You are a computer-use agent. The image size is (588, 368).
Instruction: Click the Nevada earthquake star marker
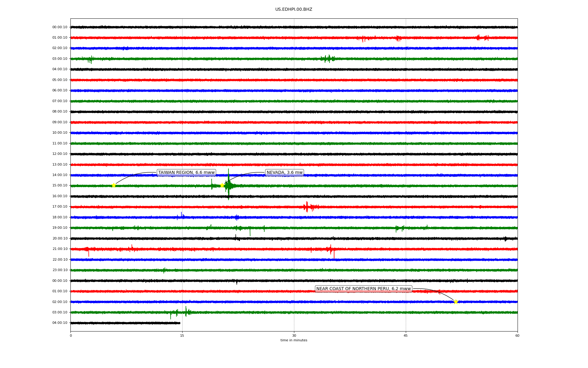point(222,185)
